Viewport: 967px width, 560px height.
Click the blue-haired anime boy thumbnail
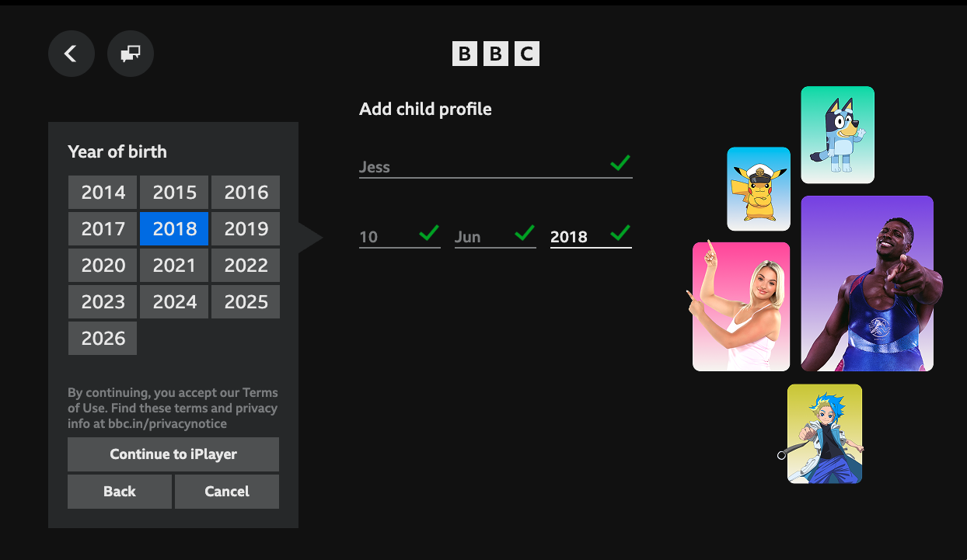pyautogui.click(x=825, y=433)
